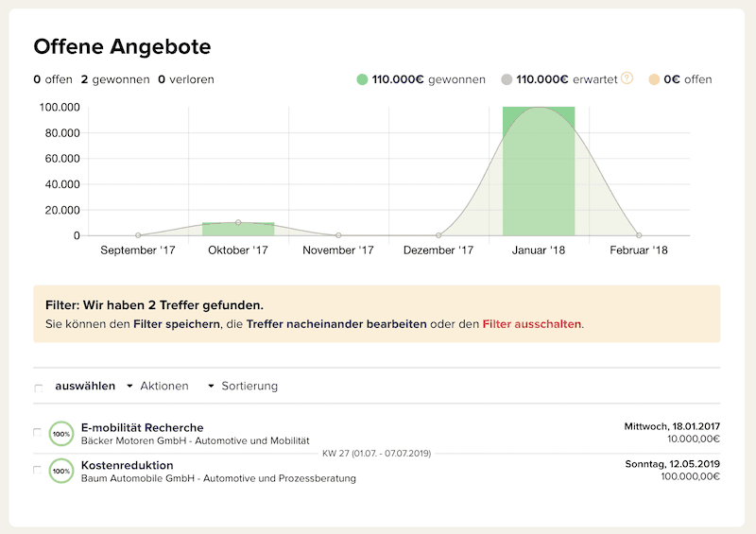This screenshot has width=756, height=534.
Task: Open the Kostenreduktion offer
Action: coord(127,465)
